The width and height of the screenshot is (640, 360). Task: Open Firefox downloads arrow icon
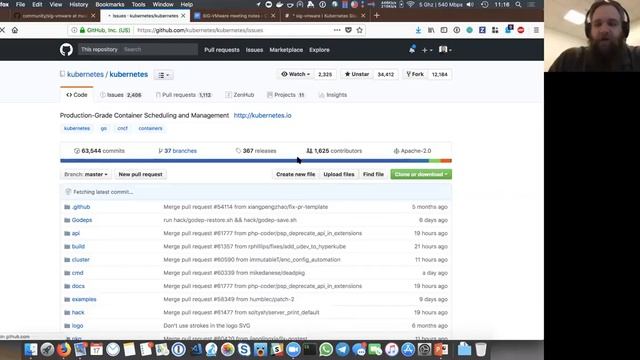coord(418,30)
